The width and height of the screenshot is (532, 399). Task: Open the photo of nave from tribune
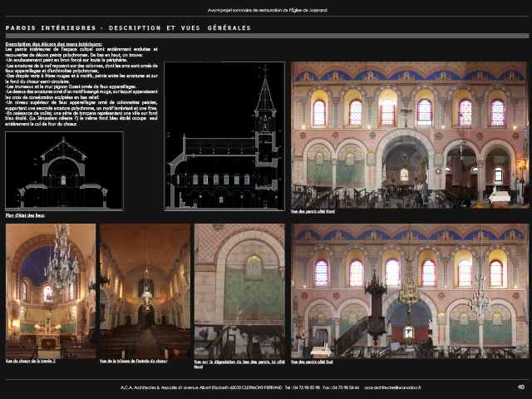click(145, 290)
